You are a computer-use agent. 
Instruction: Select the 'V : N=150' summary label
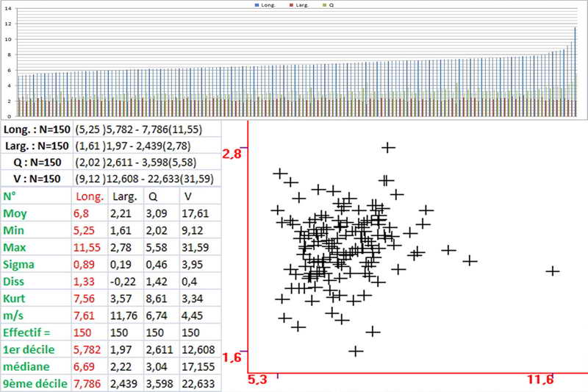click(x=36, y=179)
